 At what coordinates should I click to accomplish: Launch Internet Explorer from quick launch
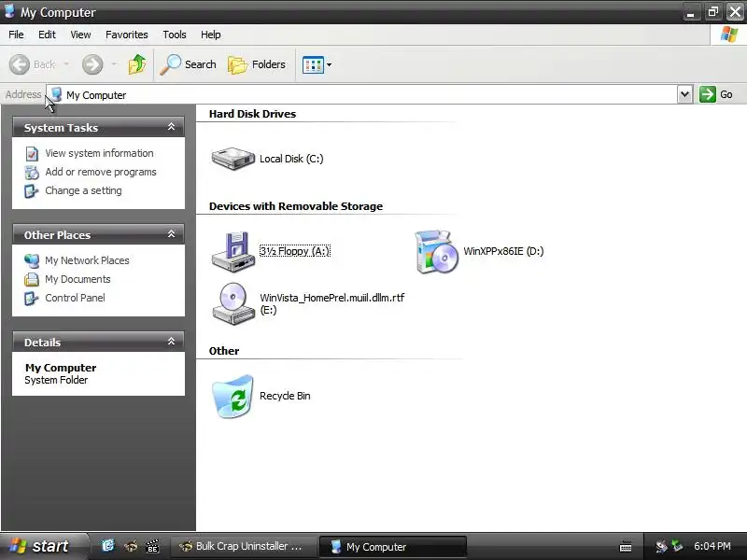point(108,546)
